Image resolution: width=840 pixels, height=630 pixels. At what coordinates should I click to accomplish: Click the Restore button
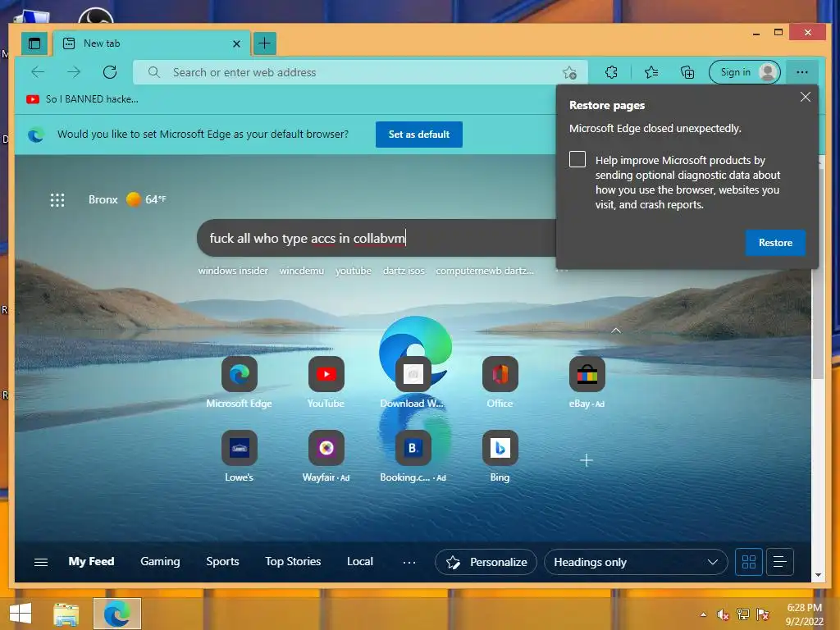775,243
